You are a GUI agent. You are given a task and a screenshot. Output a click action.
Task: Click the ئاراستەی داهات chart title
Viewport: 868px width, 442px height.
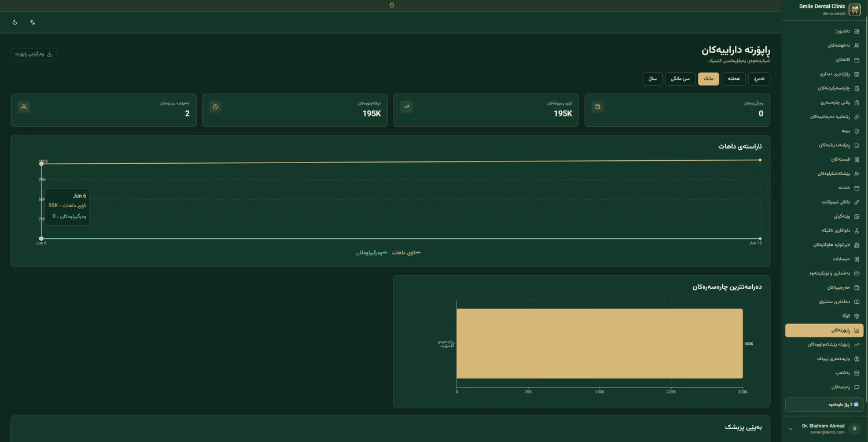[x=740, y=146]
